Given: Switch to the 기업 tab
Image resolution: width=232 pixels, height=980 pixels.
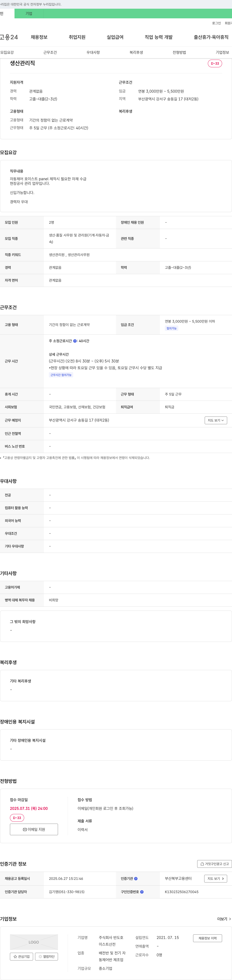Looking at the screenshot, I should pos(29,13).
